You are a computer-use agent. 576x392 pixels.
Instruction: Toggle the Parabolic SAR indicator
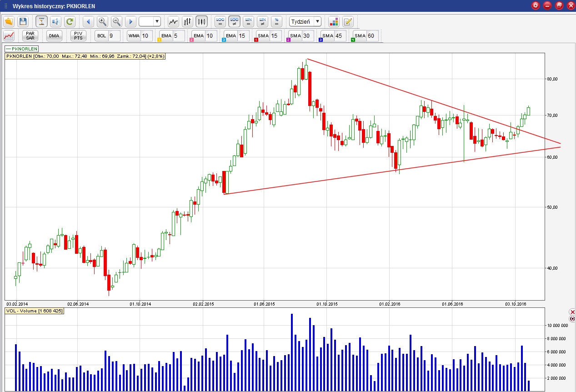30,35
